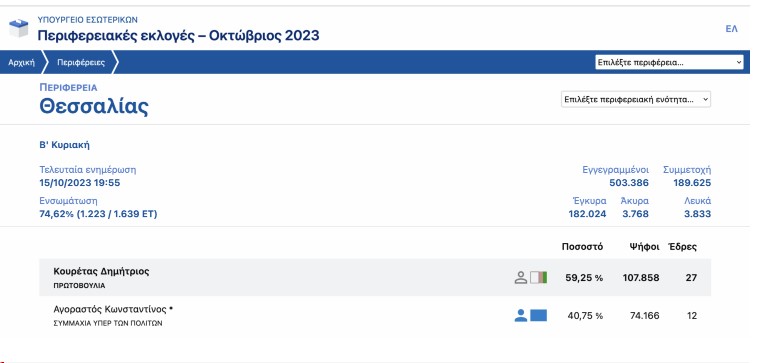Click the Ενσωμάτωση 74,62% value
Image resolution: width=761 pixels, height=363 pixels.
pyautogui.click(x=99, y=214)
